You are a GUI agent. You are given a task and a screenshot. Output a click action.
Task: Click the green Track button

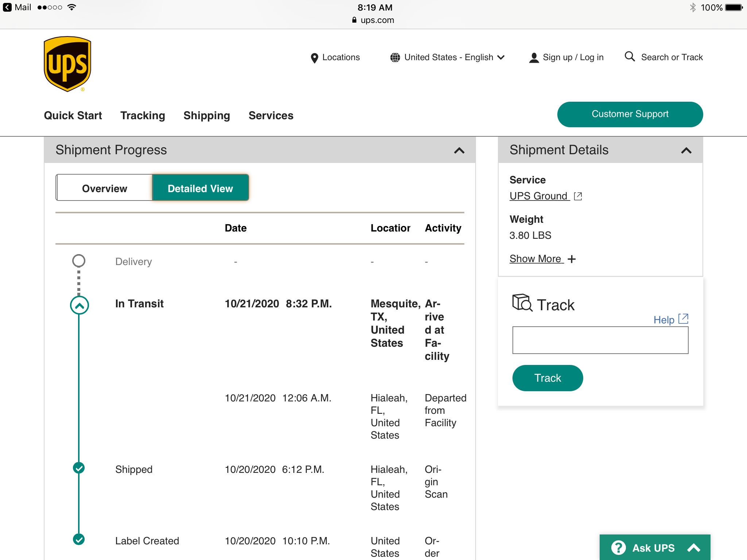coord(547,378)
